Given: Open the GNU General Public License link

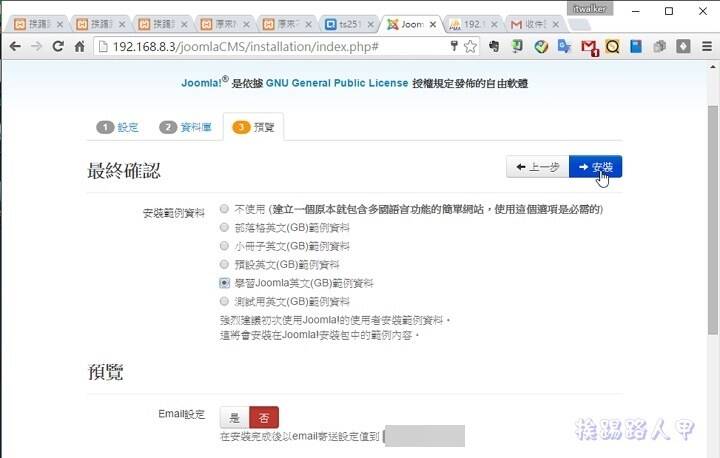Looking at the screenshot, I should click(337, 83).
